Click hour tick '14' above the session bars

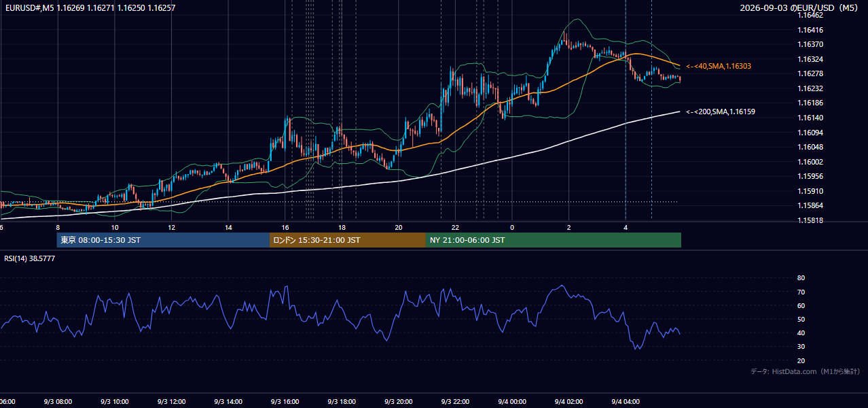coord(228,227)
